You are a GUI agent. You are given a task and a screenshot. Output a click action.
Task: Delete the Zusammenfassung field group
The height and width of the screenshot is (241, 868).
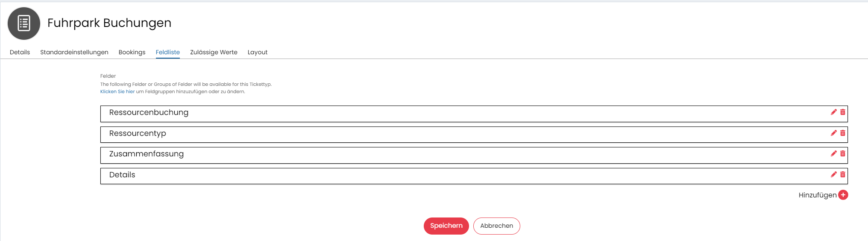point(843,154)
